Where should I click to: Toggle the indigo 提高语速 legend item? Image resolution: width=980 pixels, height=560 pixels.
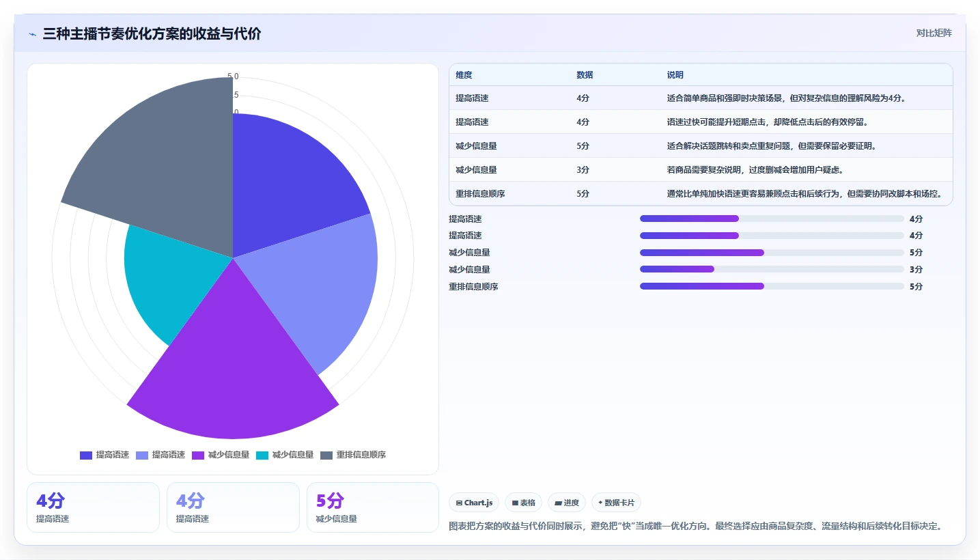(x=104, y=455)
